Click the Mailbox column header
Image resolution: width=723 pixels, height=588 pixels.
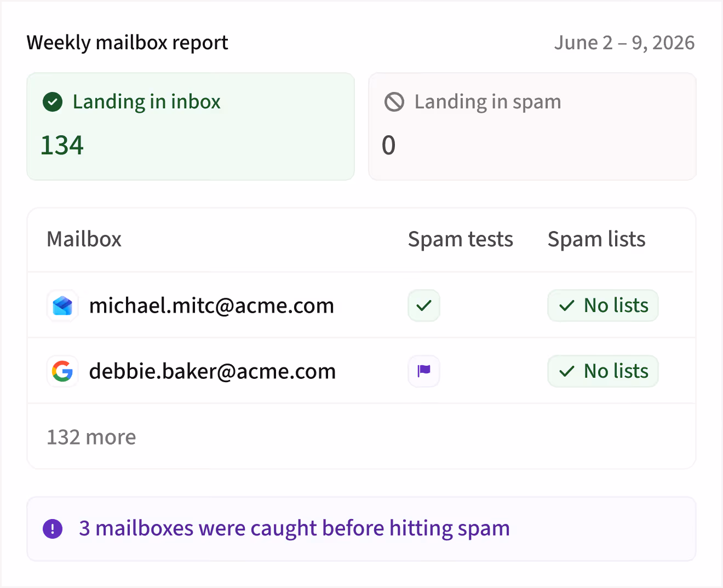pos(84,239)
